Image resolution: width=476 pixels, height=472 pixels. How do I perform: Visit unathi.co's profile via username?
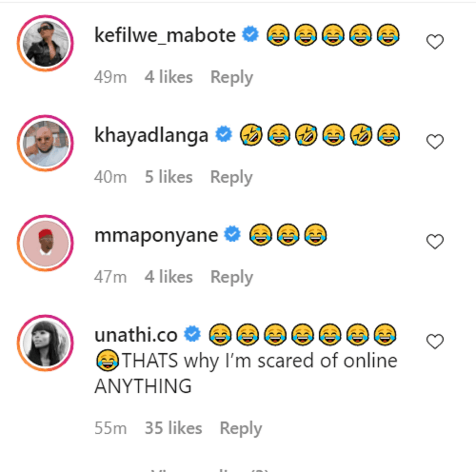pyautogui.click(x=136, y=335)
